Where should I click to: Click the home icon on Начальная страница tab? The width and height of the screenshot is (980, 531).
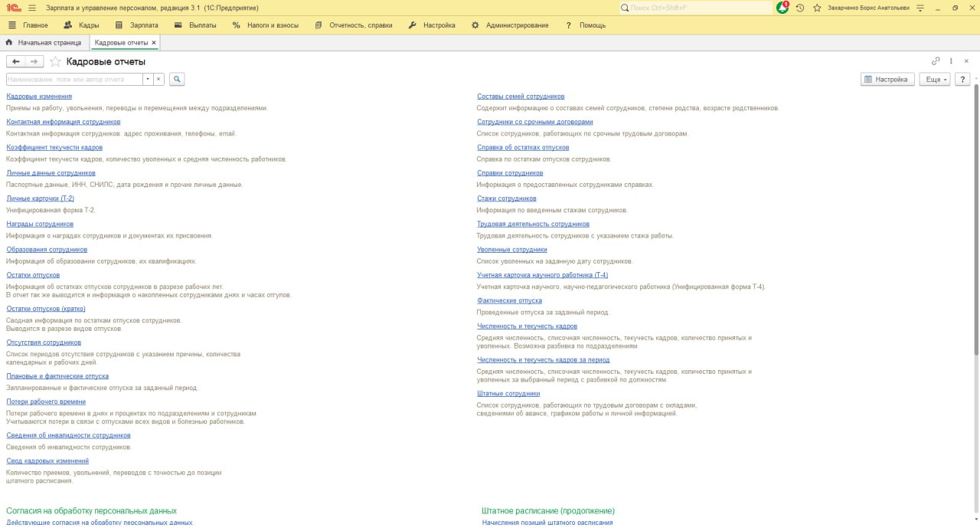[8, 43]
